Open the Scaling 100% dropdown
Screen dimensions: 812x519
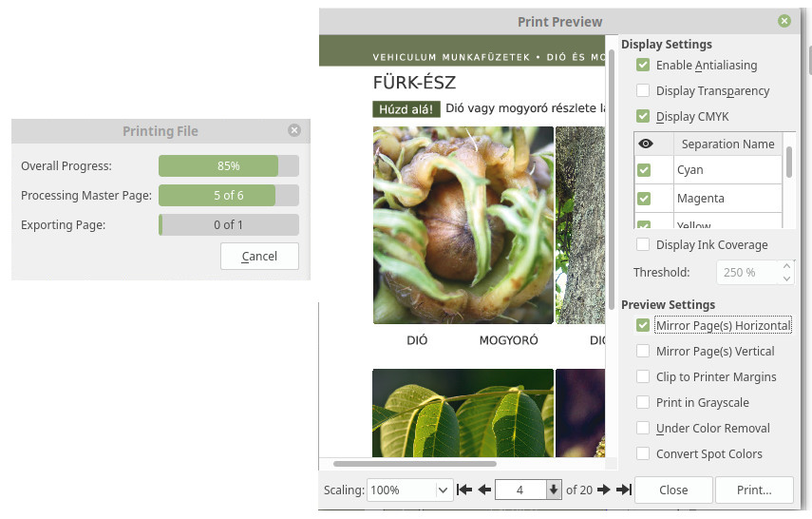click(x=443, y=490)
